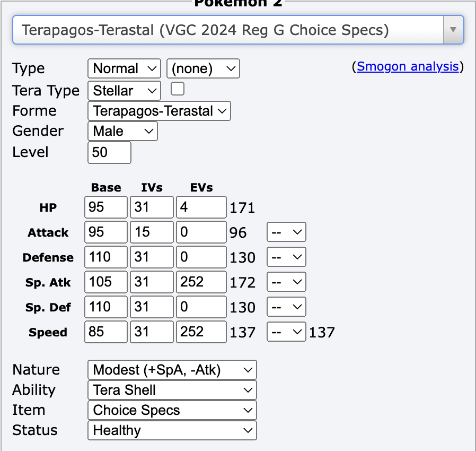This screenshot has width=476, height=451.
Task: Open the Tera Type dropdown showing Stellar
Action: coord(124,91)
